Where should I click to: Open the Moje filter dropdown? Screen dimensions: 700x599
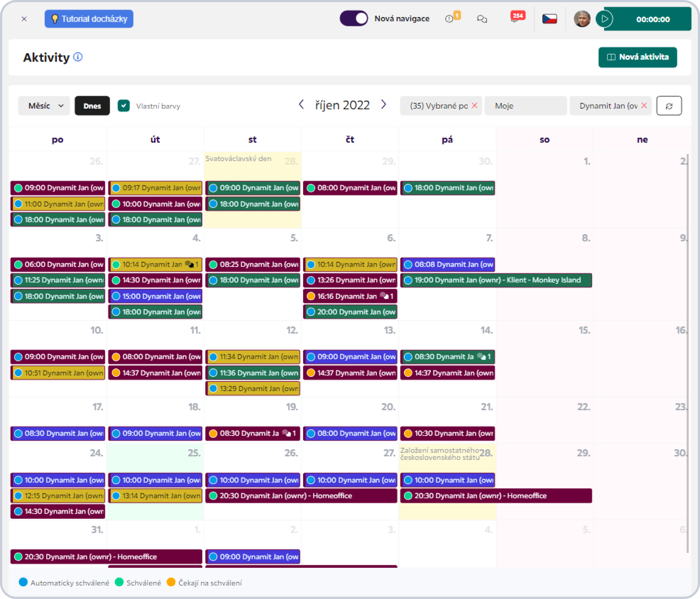526,106
